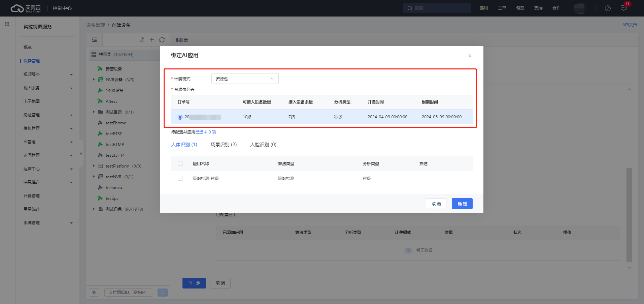Click the 下一步 next step button
644x304 pixels.
[x=194, y=283]
